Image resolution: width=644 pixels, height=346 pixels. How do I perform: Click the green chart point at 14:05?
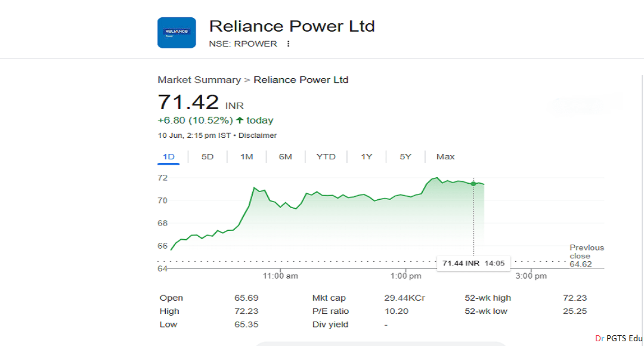point(473,184)
